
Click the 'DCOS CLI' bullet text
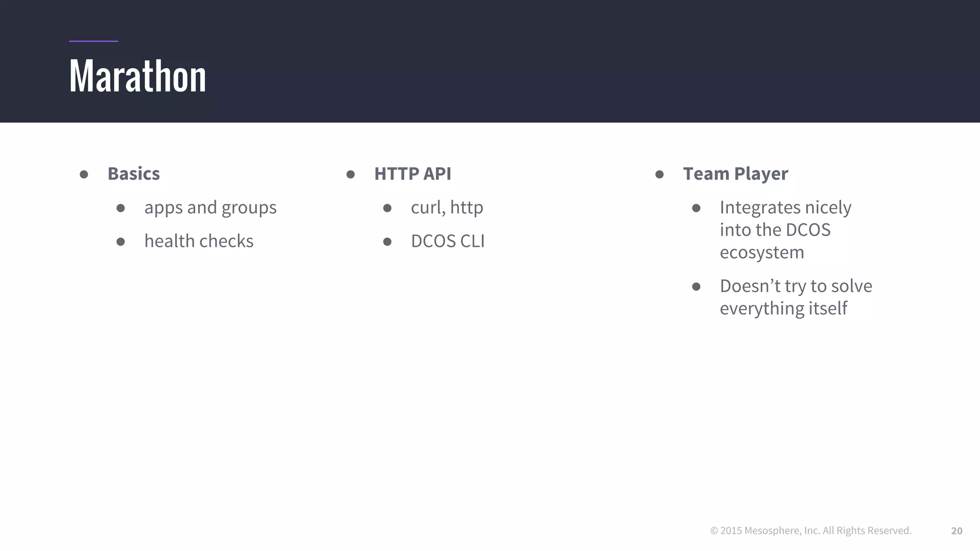click(x=448, y=241)
